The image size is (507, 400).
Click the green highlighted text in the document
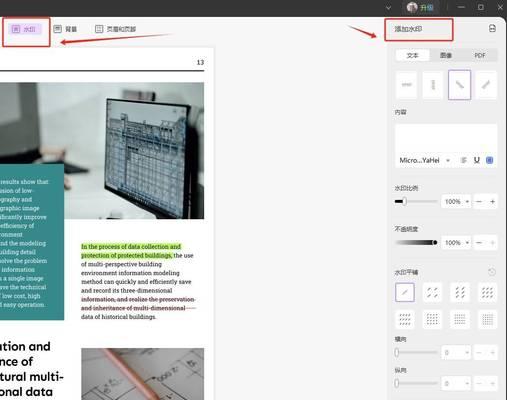(x=131, y=251)
